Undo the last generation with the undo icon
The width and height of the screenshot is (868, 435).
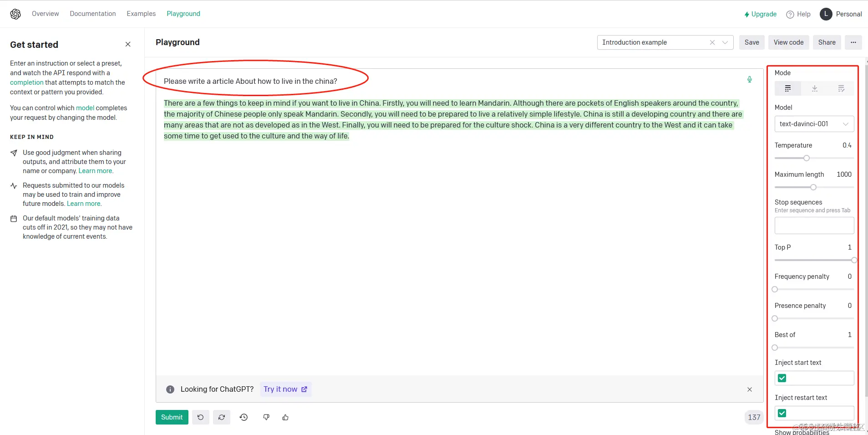pos(200,417)
